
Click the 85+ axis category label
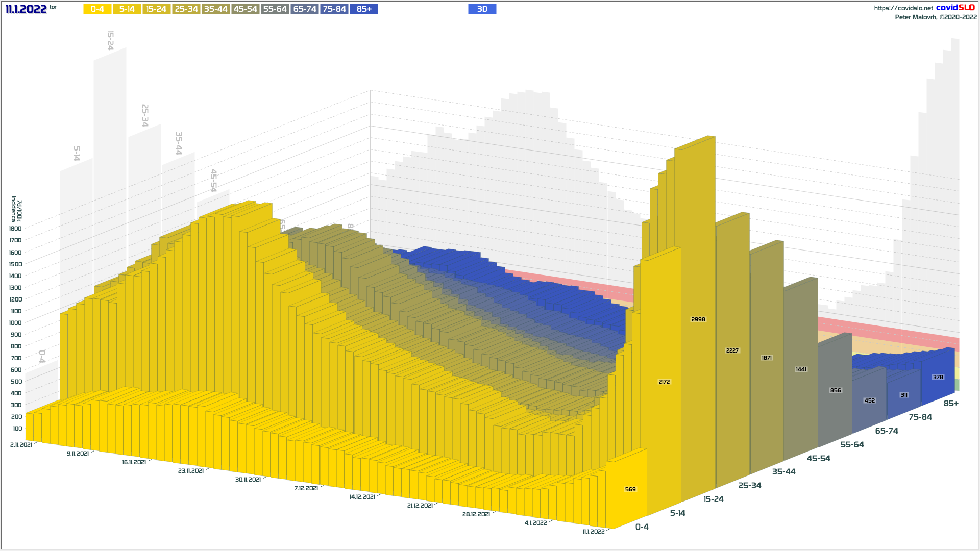(950, 404)
